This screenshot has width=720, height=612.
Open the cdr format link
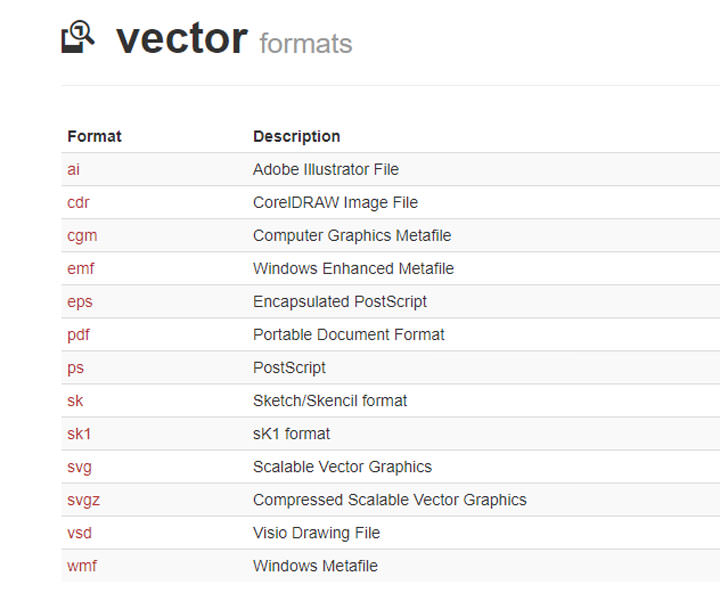(x=78, y=202)
